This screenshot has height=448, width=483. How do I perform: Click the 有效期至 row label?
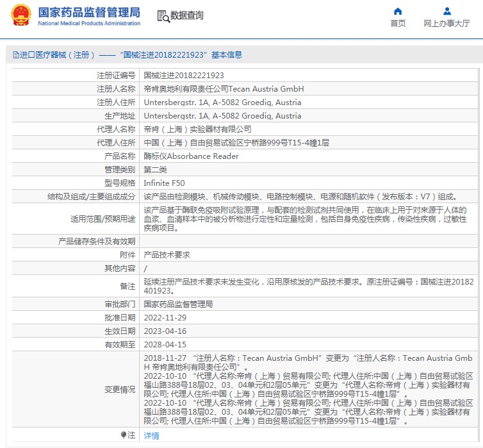coord(120,345)
